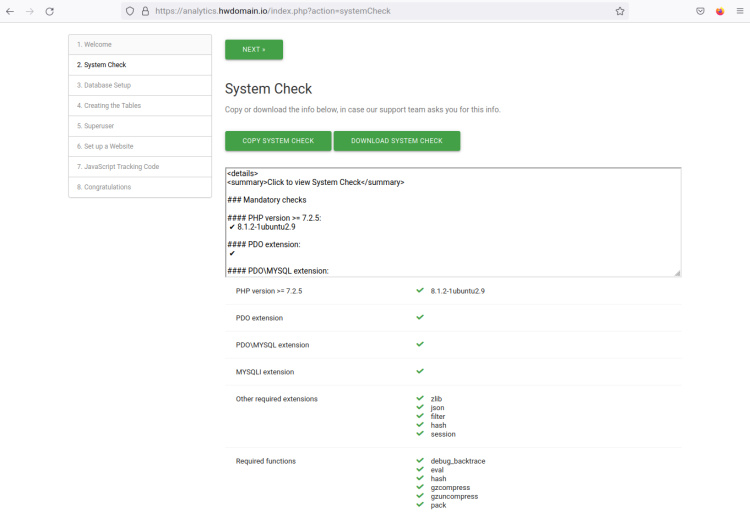Open the browser hamburger menu
The image size is (750, 512).
(739, 11)
